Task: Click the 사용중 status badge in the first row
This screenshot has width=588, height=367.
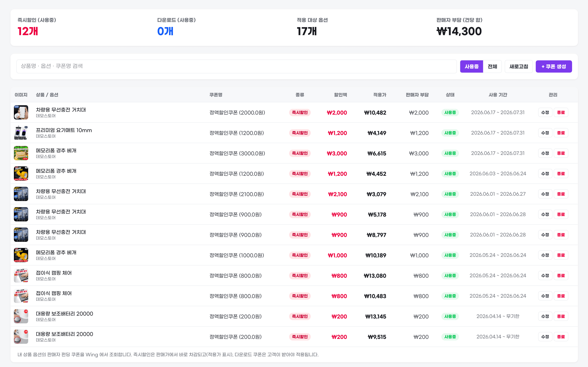Action: 450,112
